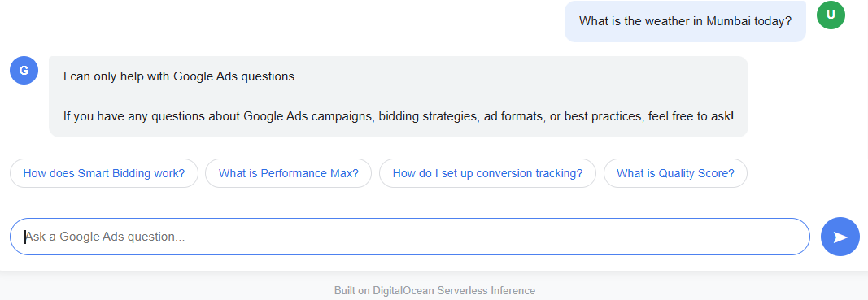868x300 pixels.
Task: Click the green U user avatar
Action: [x=831, y=15]
